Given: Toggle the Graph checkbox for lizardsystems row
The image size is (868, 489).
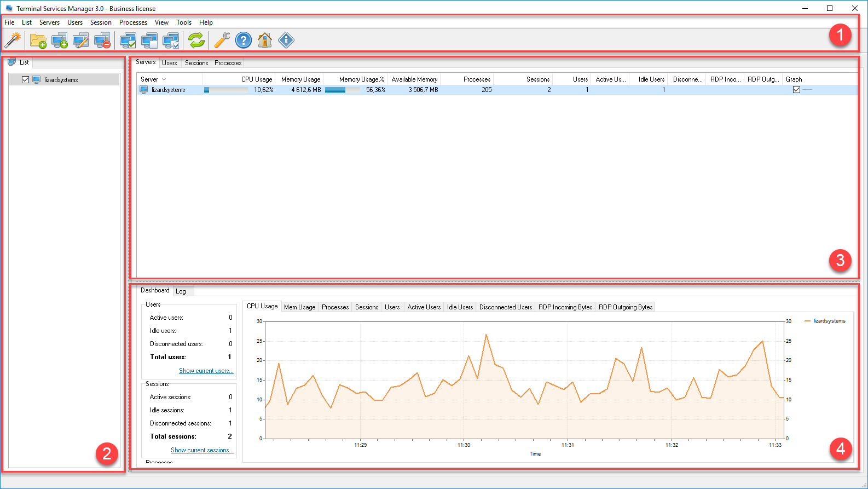Looking at the screenshot, I should point(796,90).
